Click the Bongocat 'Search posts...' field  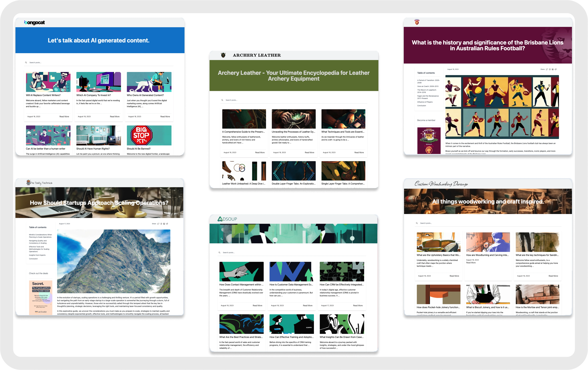click(98, 63)
